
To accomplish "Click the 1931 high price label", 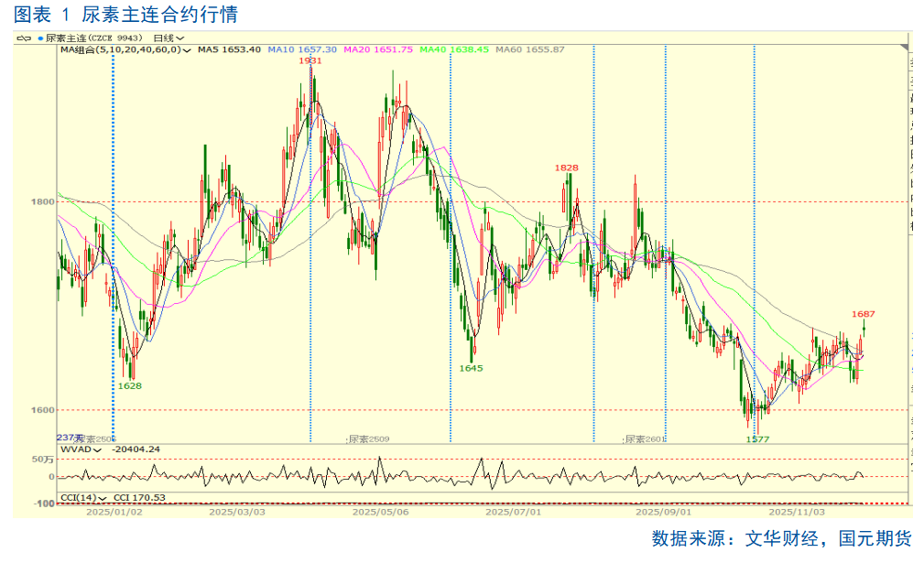I will coord(310,60).
